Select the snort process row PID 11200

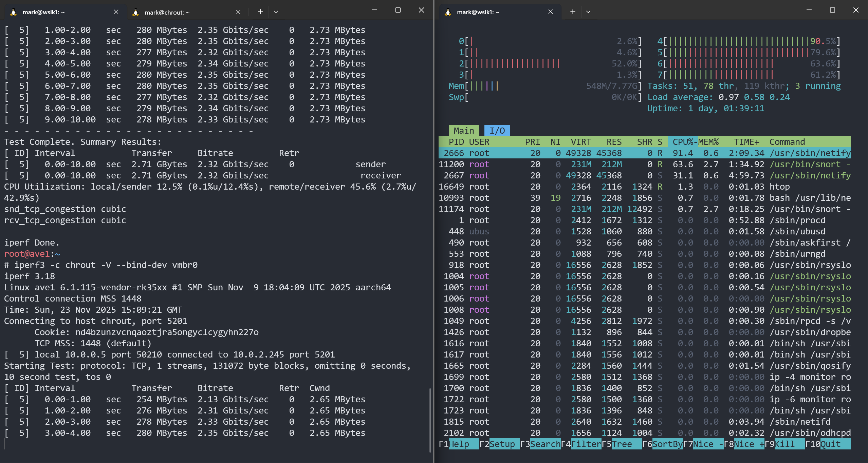[645, 164]
